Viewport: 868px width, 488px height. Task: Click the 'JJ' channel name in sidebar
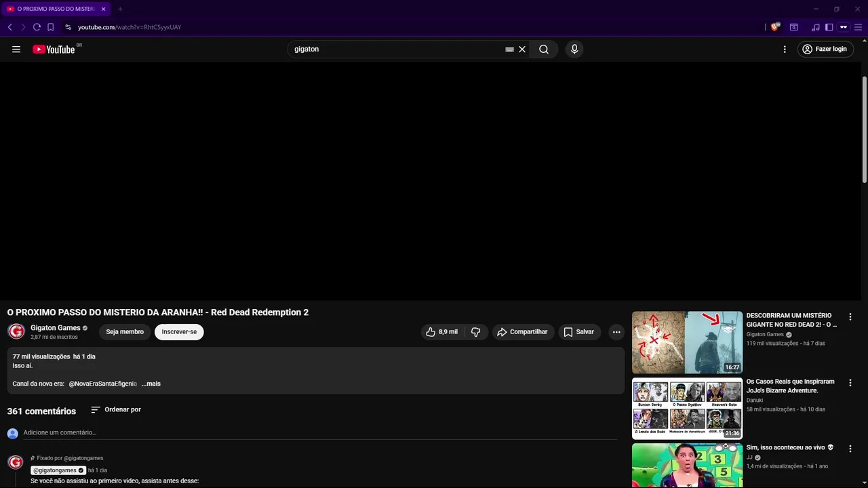click(x=749, y=457)
